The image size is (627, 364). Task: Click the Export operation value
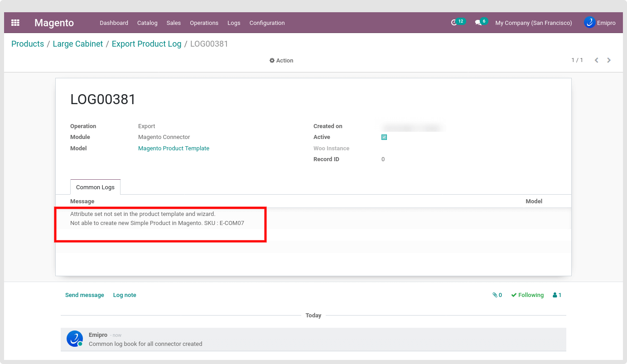pyautogui.click(x=147, y=126)
